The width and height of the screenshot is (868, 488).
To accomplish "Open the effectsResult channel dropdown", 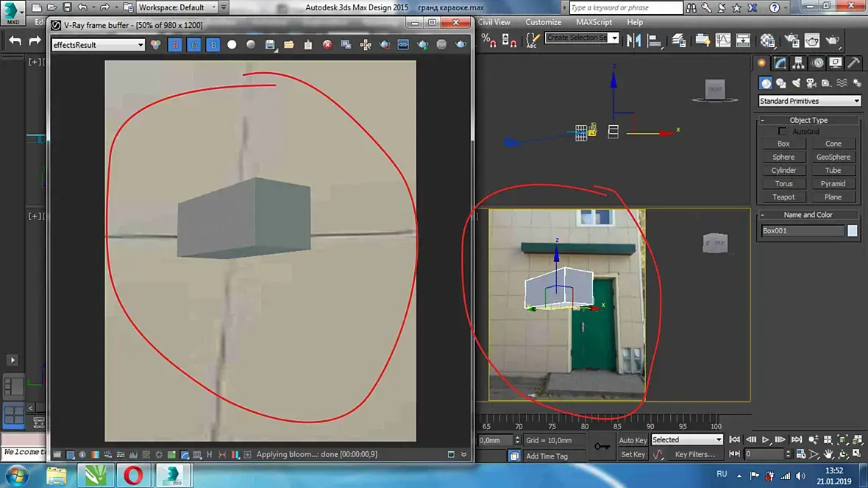I will click(98, 45).
